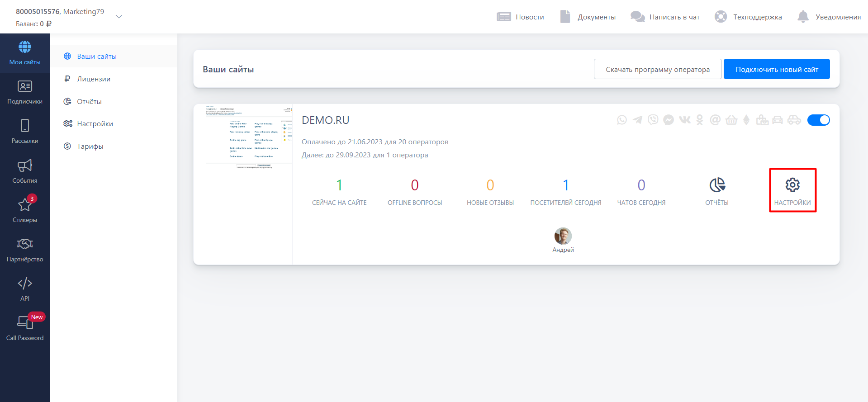Click Подключить новый сайт button

coord(777,69)
